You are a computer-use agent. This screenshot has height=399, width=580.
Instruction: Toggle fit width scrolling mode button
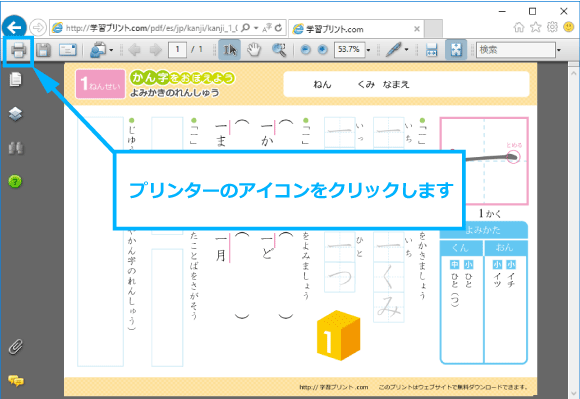click(x=432, y=50)
